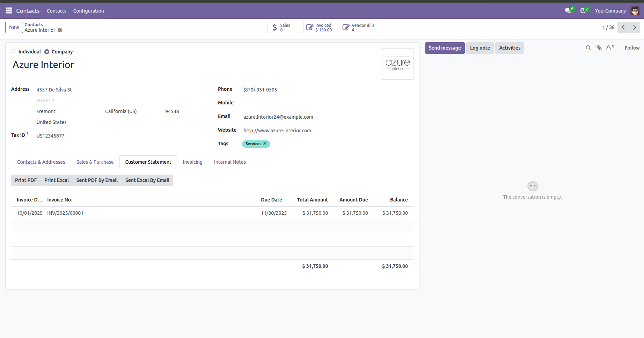Screen dimensions: 644x338
Task: Switch to Contacts & Addresses tab
Action: coord(41,162)
